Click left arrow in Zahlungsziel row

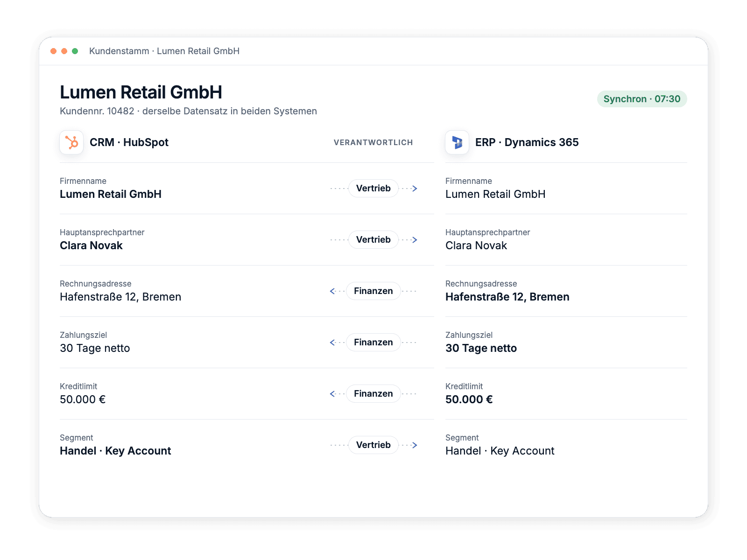click(x=333, y=343)
